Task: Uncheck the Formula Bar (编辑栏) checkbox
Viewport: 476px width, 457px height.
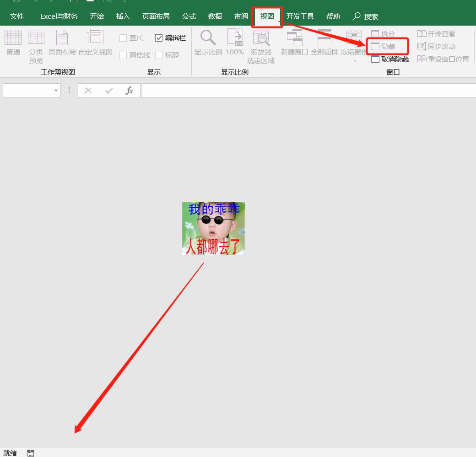Action: coord(159,38)
